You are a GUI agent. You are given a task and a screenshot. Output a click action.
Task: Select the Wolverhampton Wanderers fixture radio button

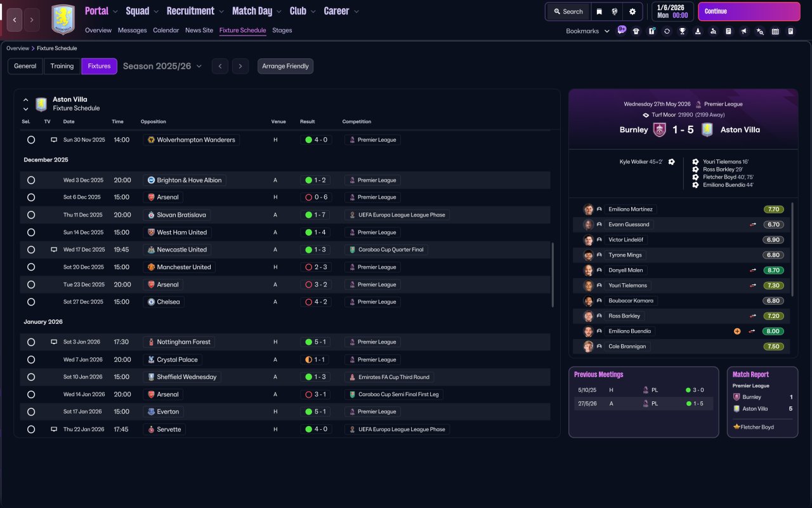(31, 140)
